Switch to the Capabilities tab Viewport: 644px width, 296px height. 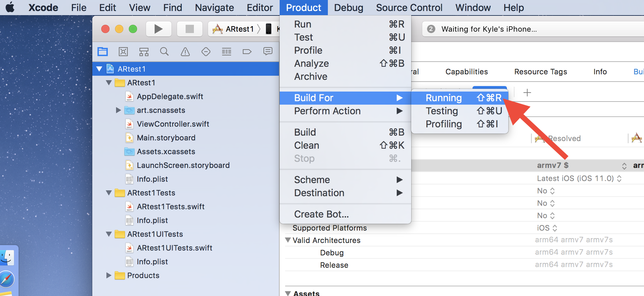pos(467,72)
